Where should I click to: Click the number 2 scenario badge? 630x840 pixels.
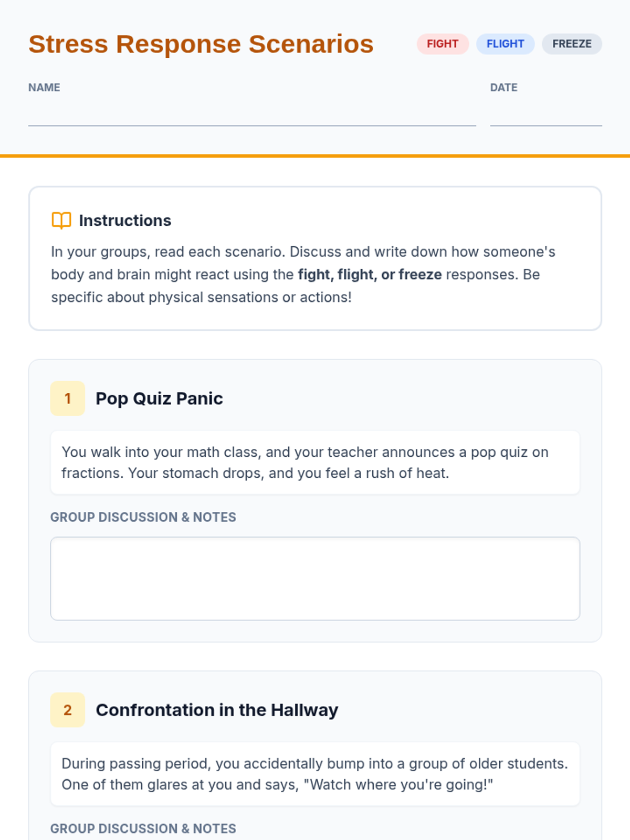[68, 710]
